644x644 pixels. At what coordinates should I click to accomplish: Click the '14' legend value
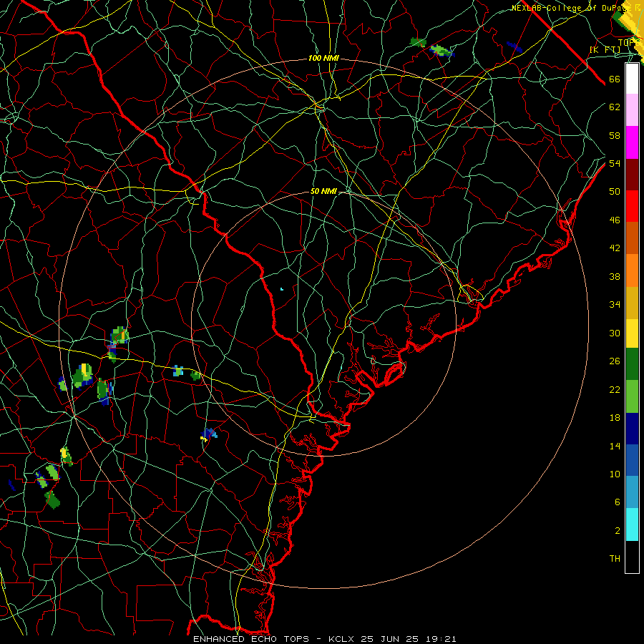click(615, 446)
